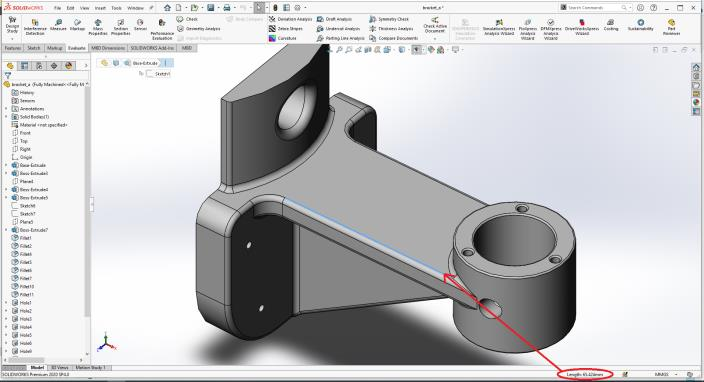The image size is (704, 382).
Task: Switch to the Features tab
Action: pos(13,48)
